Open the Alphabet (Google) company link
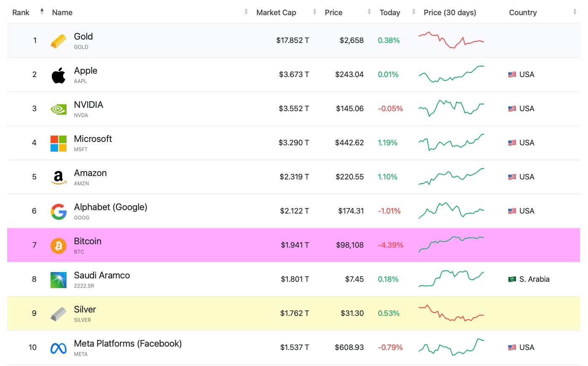This screenshot has width=588, height=366. click(x=111, y=207)
